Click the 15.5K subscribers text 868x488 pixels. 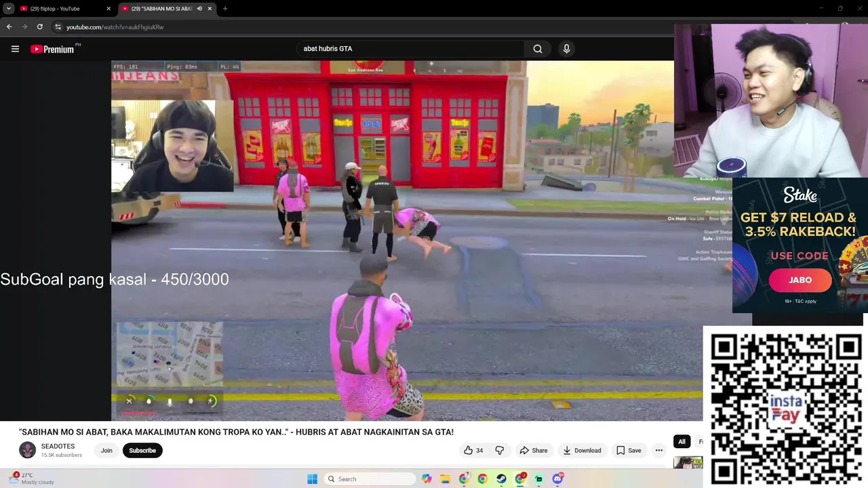pos(62,455)
